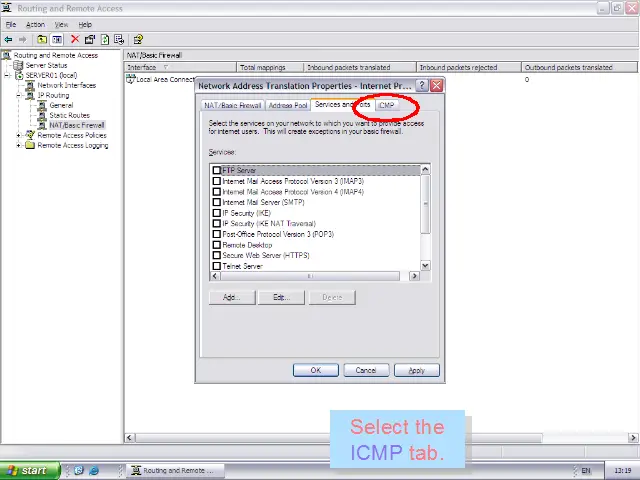Open the Action menu
Screen dimensions: 640x480
point(35,24)
